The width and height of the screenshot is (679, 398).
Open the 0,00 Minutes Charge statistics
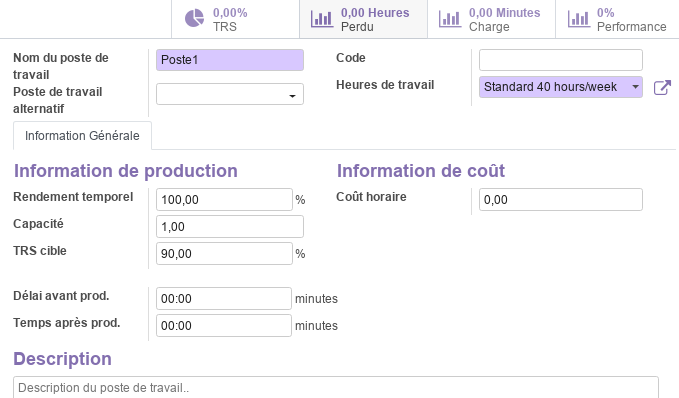click(x=491, y=19)
